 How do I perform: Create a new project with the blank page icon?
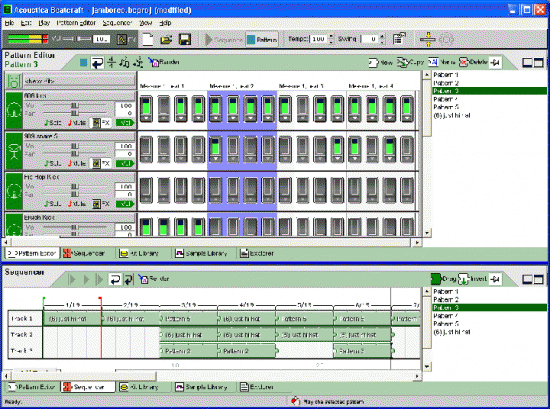pos(148,39)
